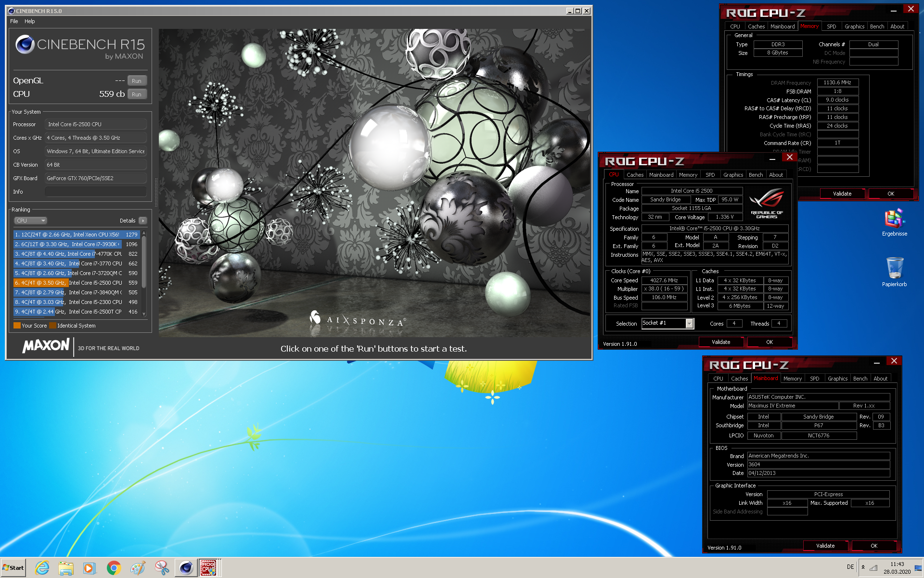Switch to Caches tab in CPU window
Viewport: 924px width, 578px height.
pyautogui.click(x=635, y=175)
